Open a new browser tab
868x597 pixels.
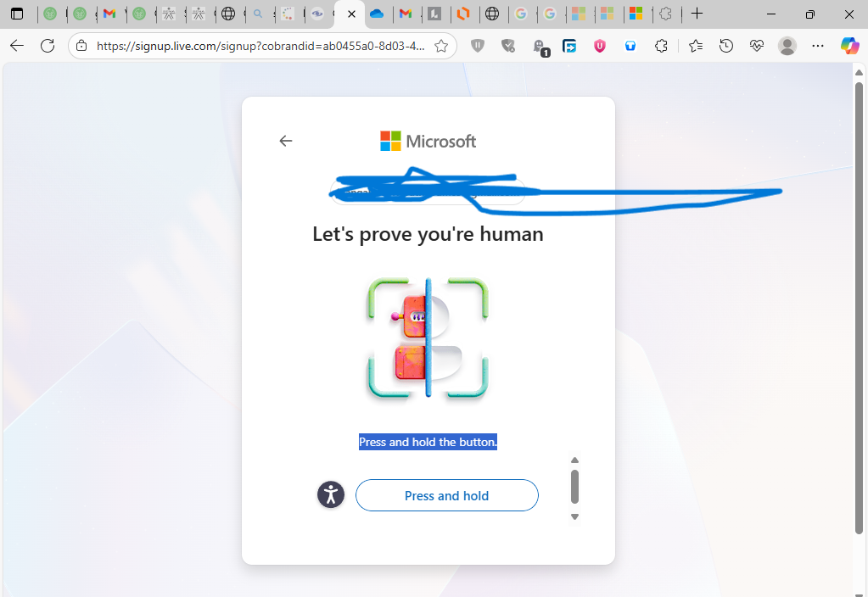697,14
